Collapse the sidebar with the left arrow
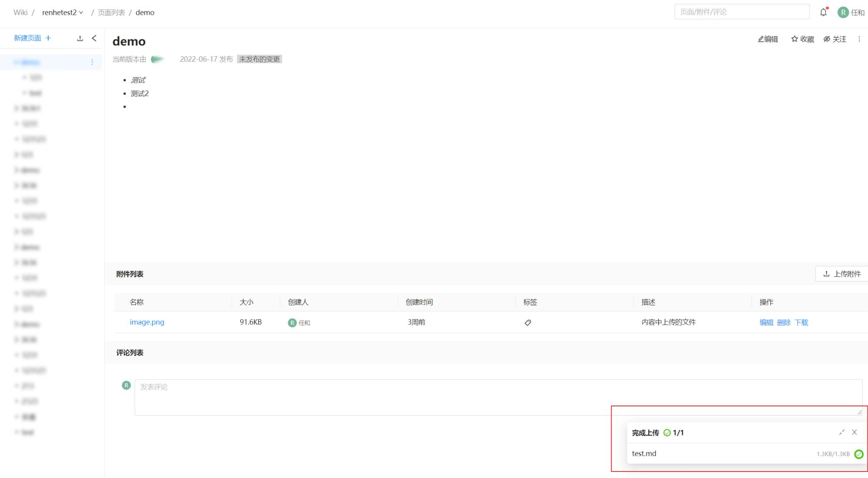The height and width of the screenshot is (478, 868). coord(94,38)
